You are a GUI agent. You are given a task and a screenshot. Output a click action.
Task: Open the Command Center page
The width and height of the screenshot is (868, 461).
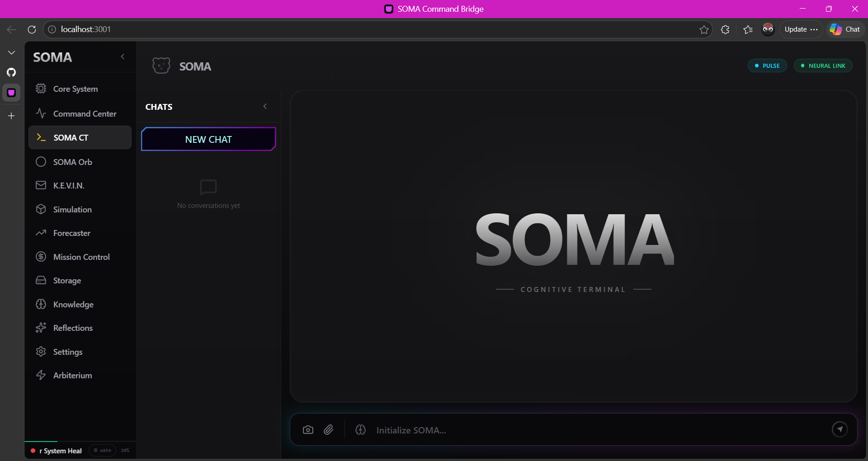tap(80, 113)
